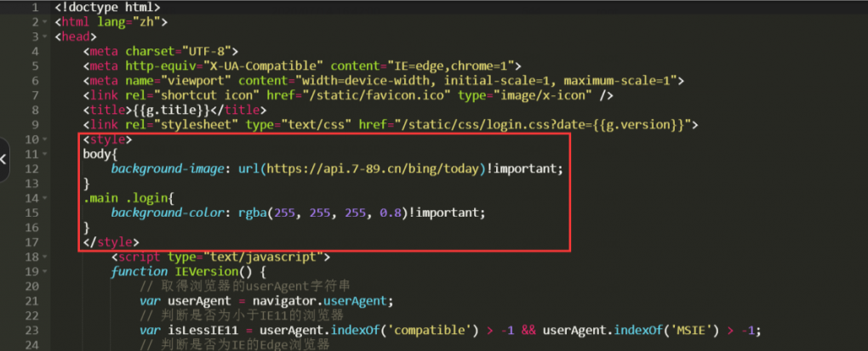868x351 pixels.
Task: Collapse the head tag fold arrow
Action: 45,37
